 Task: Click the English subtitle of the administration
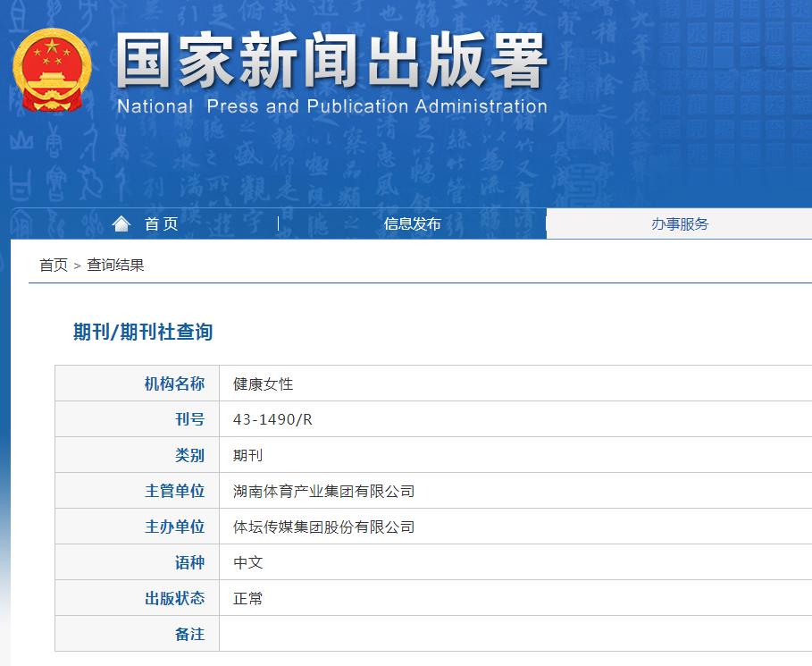[x=331, y=106]
